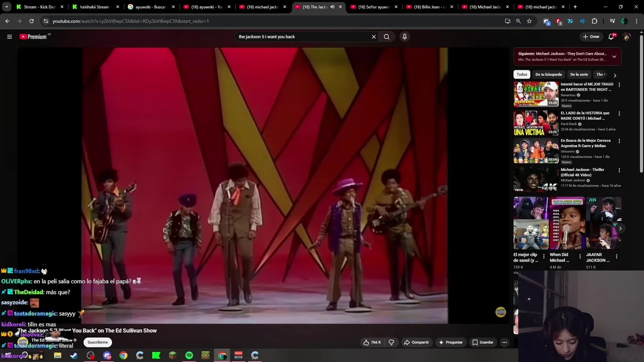Open Voicemeeter from the taskbar
This screenshot has width=644, height=362.
point(238,355)
